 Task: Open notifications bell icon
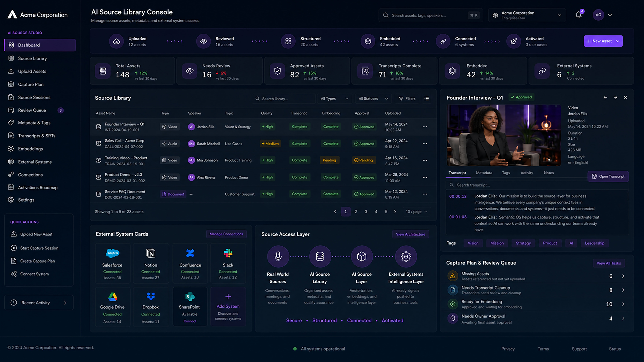(578, 15)
